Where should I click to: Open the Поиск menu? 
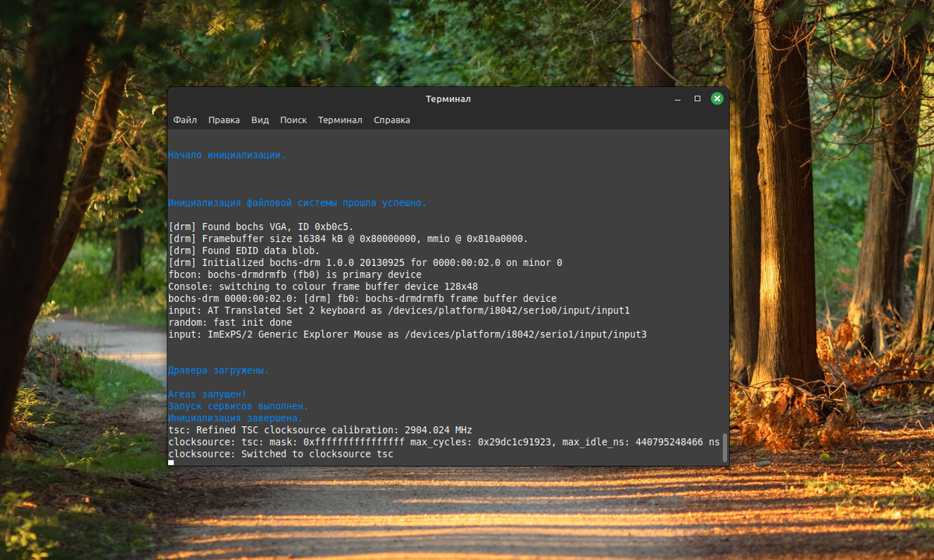click(x=293, y=120)
